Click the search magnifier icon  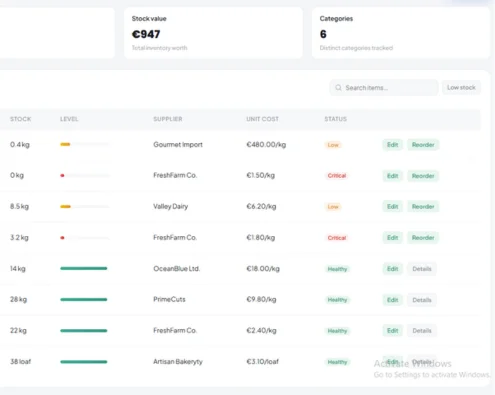point(338,88)
